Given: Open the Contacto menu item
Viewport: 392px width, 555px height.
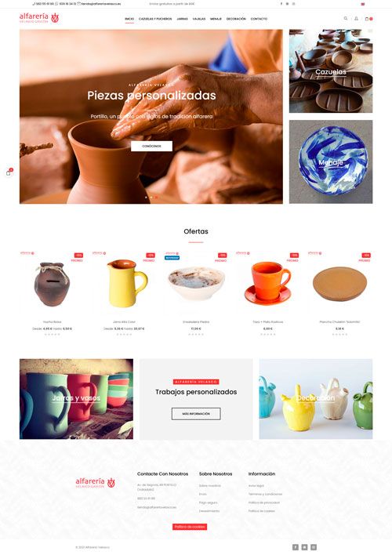Looking at the screenshot, I should [x=259, y=19].
